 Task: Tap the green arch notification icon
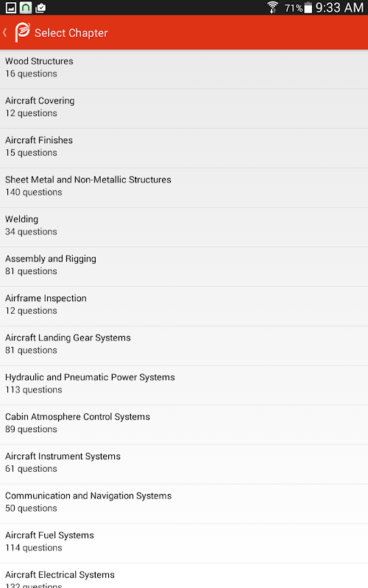26,7
